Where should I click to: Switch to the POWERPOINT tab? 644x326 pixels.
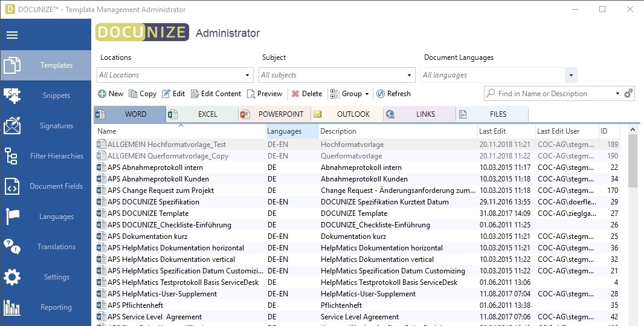click(275, 114)
